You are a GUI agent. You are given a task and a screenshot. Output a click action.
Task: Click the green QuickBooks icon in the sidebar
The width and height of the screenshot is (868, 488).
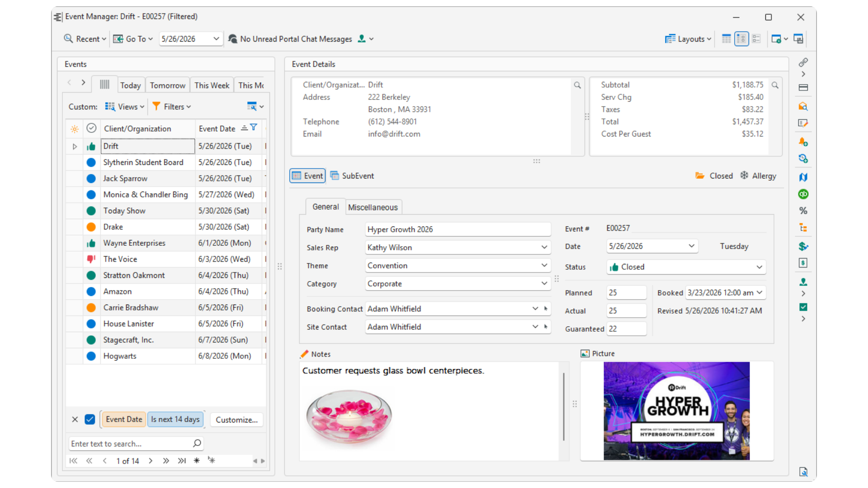pyautogui.click(x=803, y=194)
